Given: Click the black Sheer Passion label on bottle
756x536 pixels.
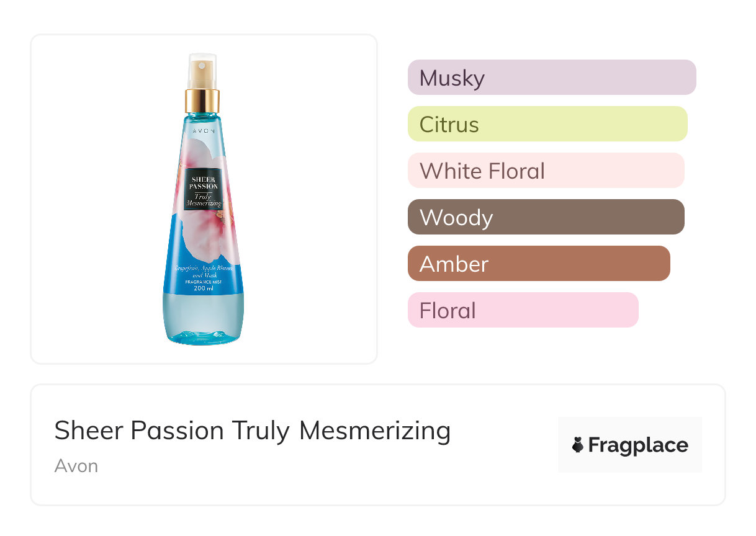Looking at the screenshot, I should tap(202, 187).
